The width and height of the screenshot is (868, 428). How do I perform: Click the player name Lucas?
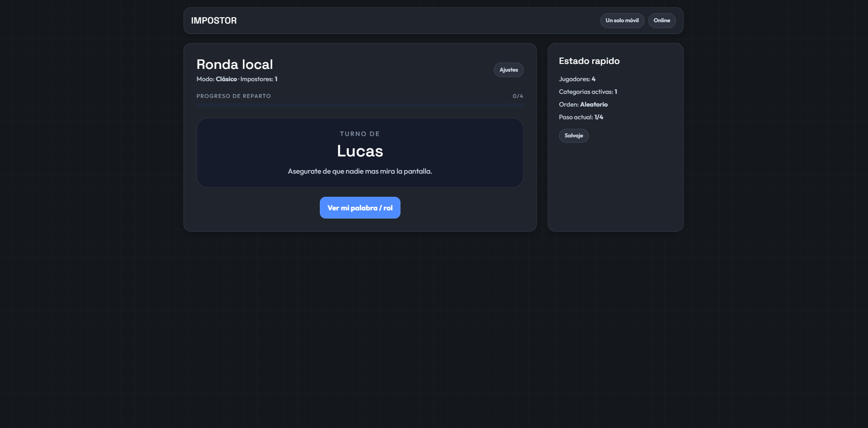pyautogui.click(x=360, y=151)
